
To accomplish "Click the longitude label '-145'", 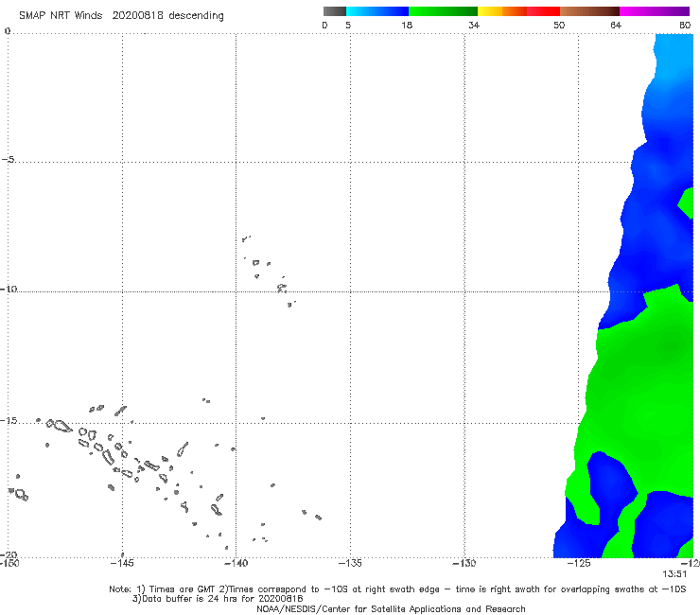I will (x=122, y=563).
